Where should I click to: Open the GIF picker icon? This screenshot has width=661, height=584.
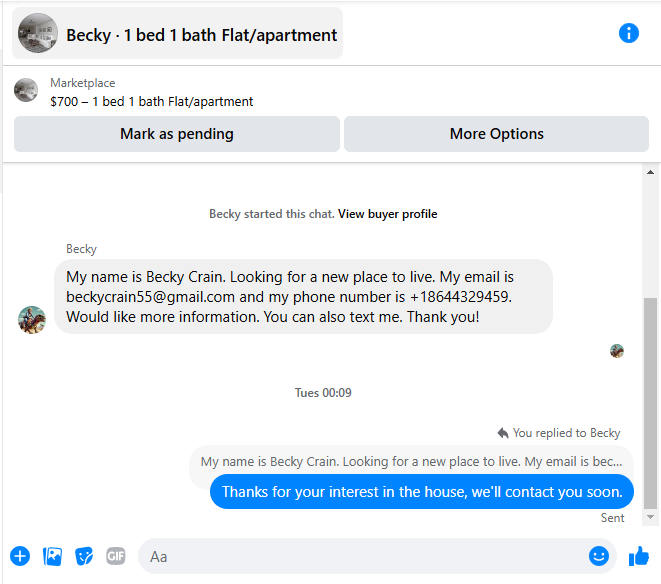(116, 556)
